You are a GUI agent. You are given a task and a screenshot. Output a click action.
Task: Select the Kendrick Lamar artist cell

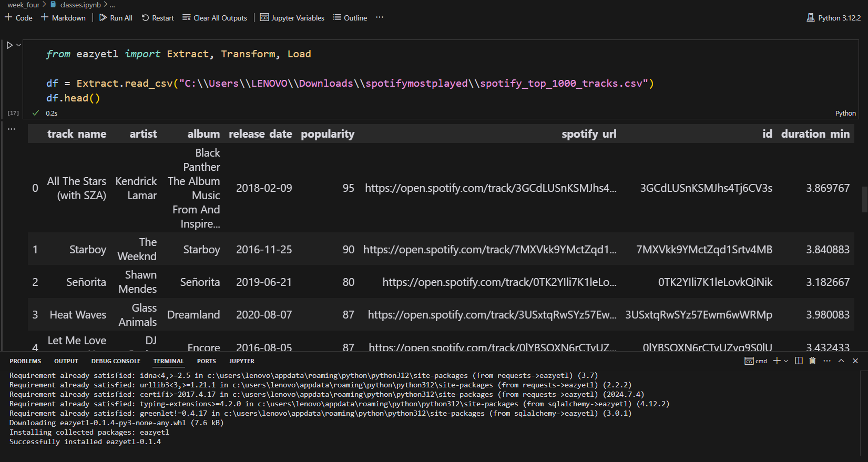pyautogui.click(x=136, y=188)
